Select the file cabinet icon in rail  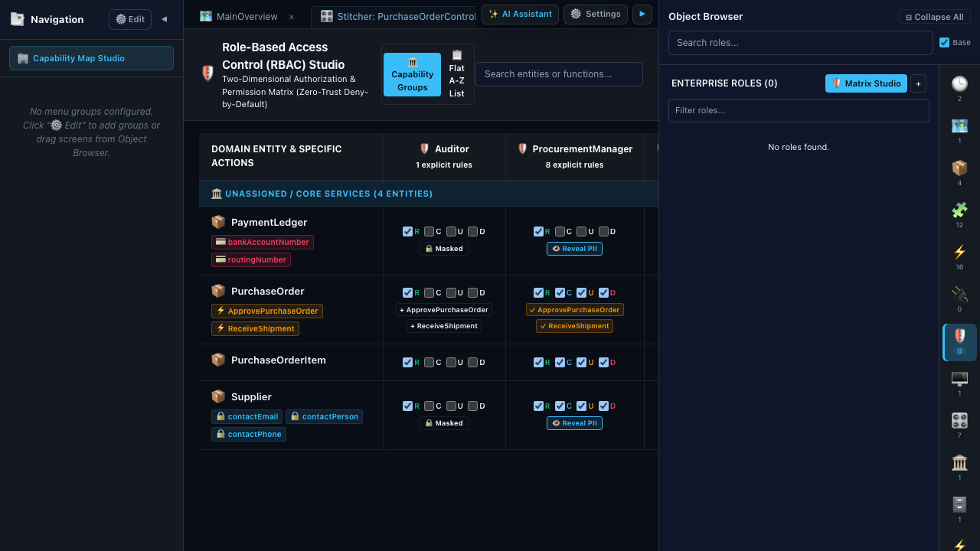click(x=959, y=505)
